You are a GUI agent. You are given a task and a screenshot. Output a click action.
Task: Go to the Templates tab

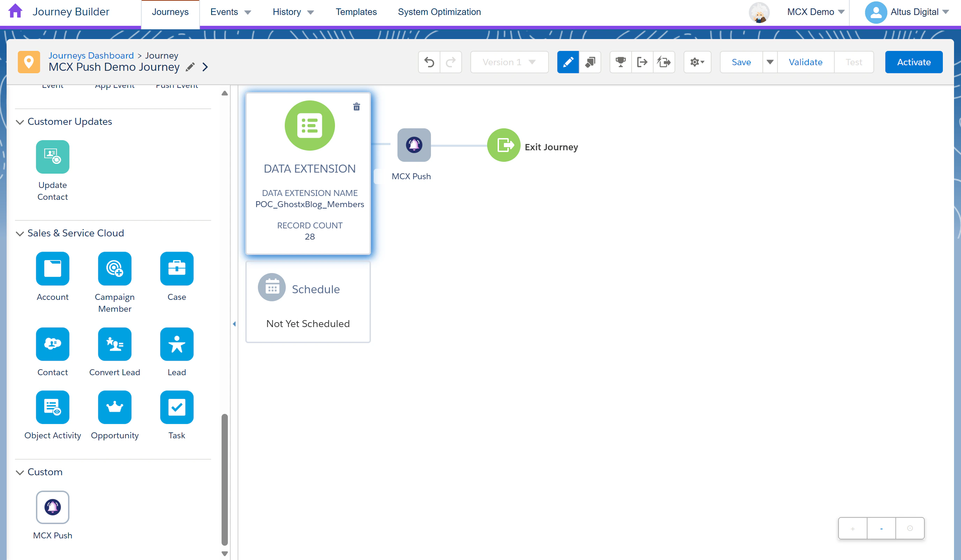pyautogui.click(x=356, y=12)
